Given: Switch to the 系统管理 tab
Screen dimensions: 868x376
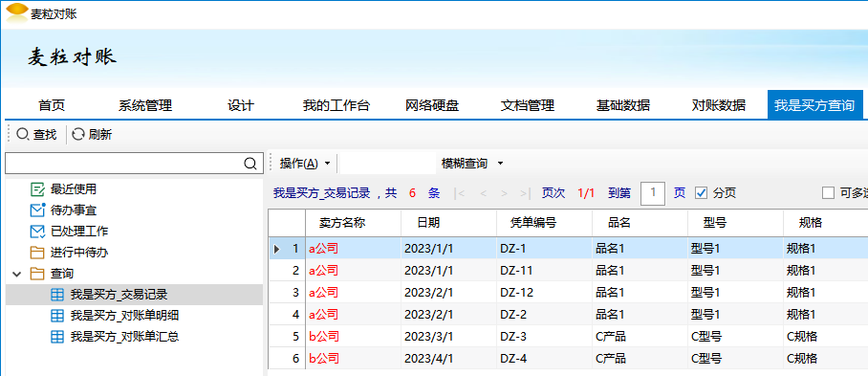Looking at the screenshot, I should click(145, 105).
